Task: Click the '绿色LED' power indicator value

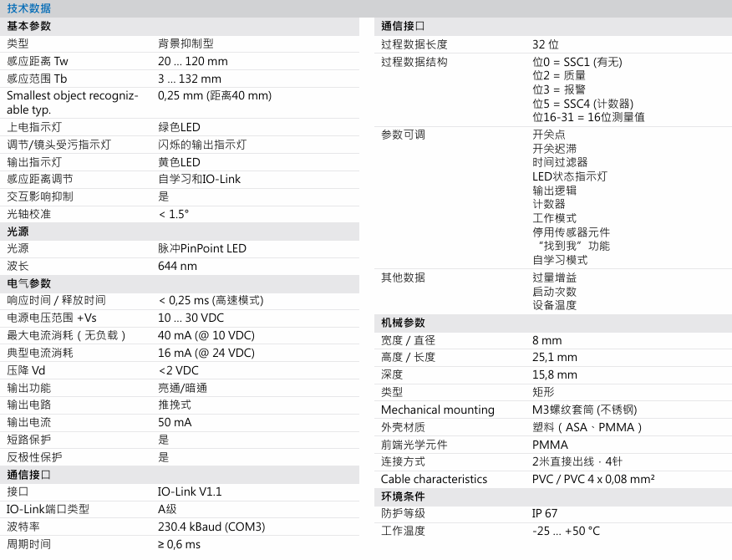Action: pyautogui.click(x=180, y=128)
